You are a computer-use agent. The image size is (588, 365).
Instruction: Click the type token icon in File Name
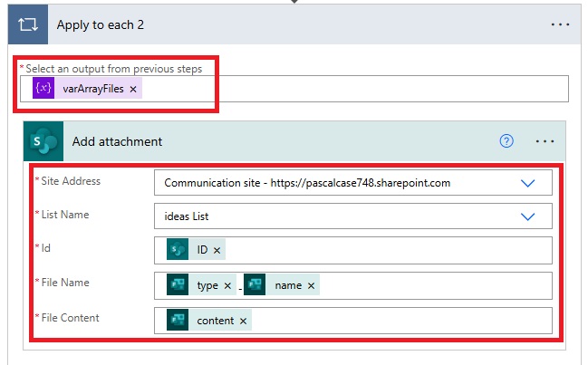tap(178, 285)
